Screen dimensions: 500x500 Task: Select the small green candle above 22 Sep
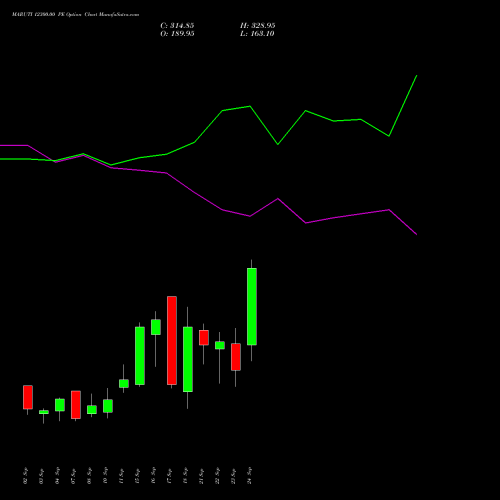220,345
